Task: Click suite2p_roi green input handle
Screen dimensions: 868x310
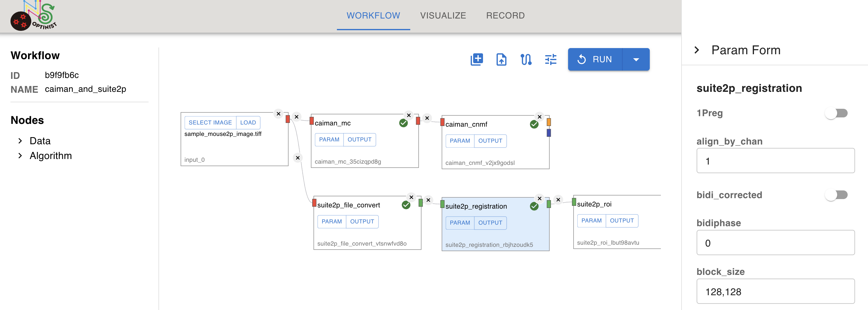Action: click(574, 202)
